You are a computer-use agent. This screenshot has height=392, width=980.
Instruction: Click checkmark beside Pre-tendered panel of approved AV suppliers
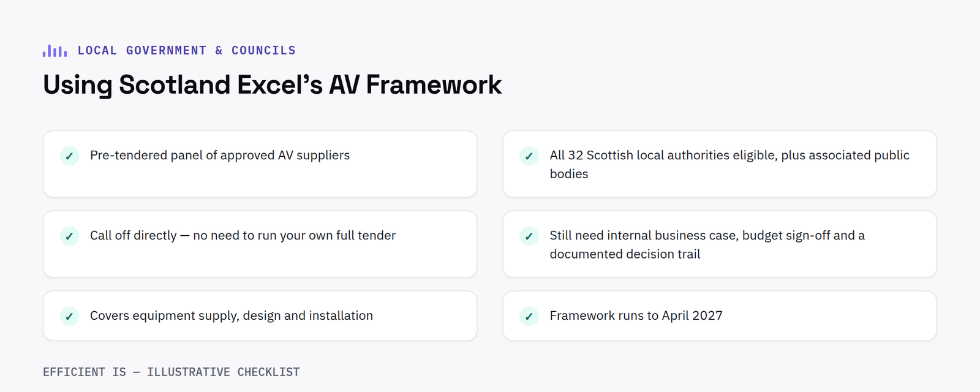coord(69,156)
